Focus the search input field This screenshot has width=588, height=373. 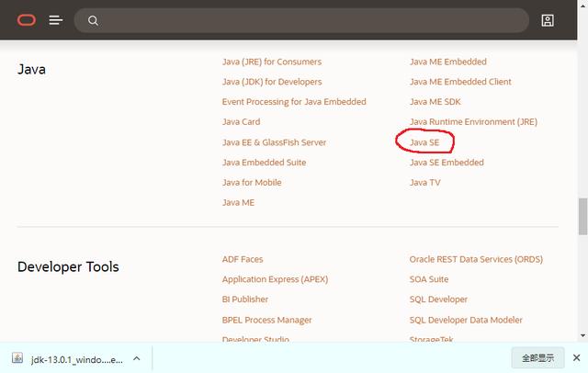[x=301, y=20]
